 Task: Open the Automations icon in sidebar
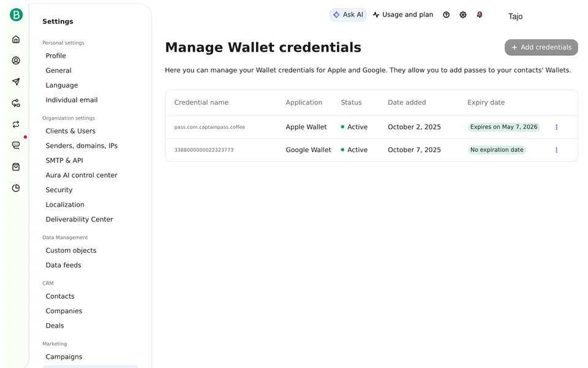pyautogui.click(x=16, y=103)
